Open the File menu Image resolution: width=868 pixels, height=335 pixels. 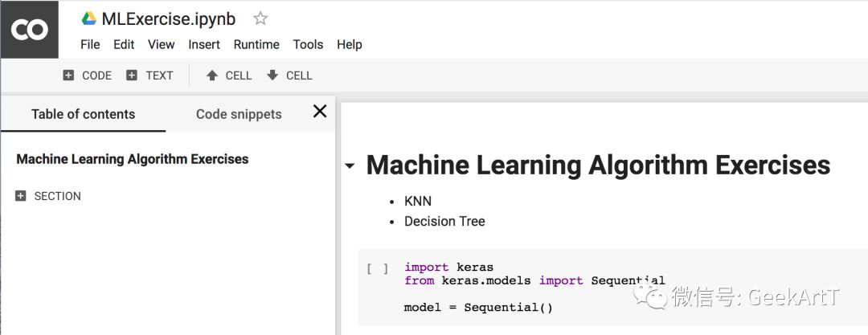point(90,44)
